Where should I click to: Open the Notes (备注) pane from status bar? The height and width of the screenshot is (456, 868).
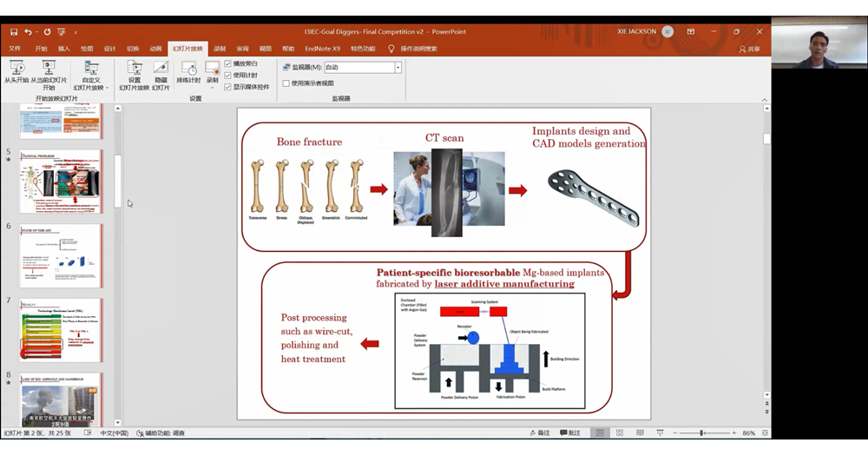pyautogui.click(x=539, y=433)
